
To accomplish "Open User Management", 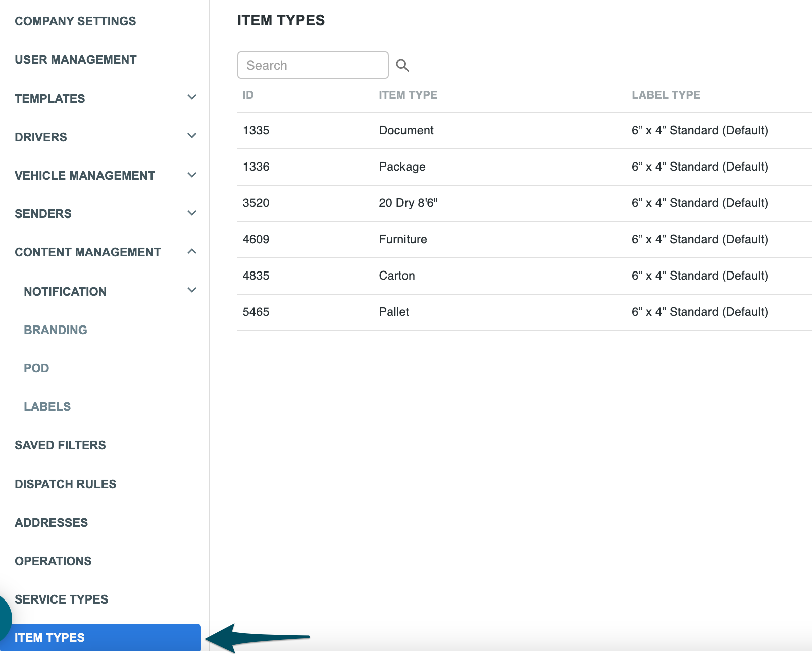I will 76,60.
